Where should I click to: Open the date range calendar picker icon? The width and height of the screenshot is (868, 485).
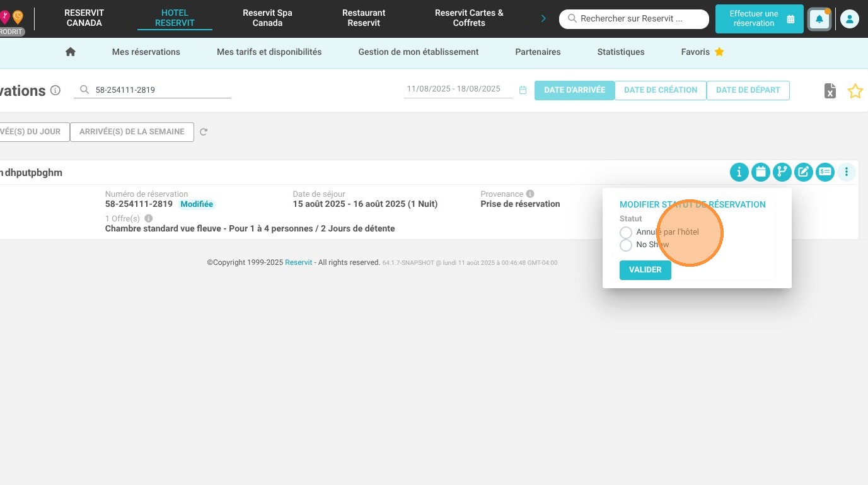523,90
